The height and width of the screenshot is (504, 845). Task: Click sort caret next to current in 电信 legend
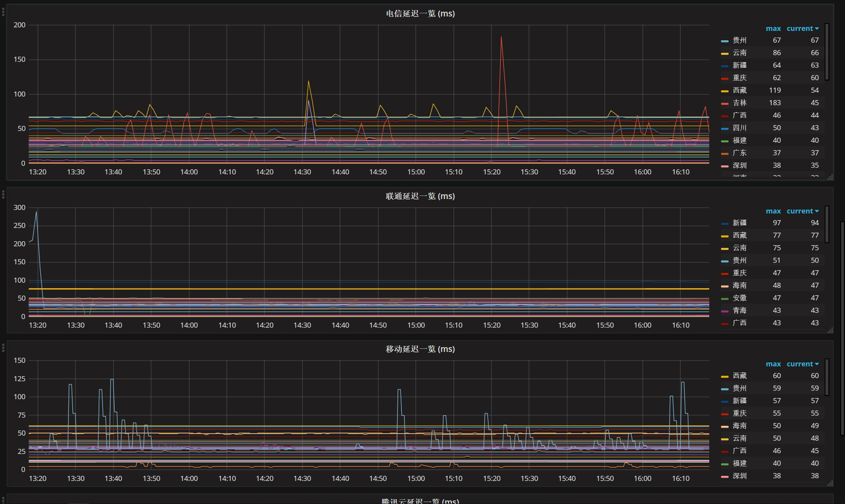817,29
